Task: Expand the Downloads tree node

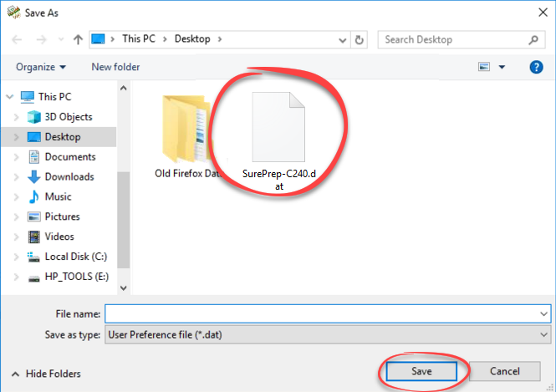Action: 17,176
